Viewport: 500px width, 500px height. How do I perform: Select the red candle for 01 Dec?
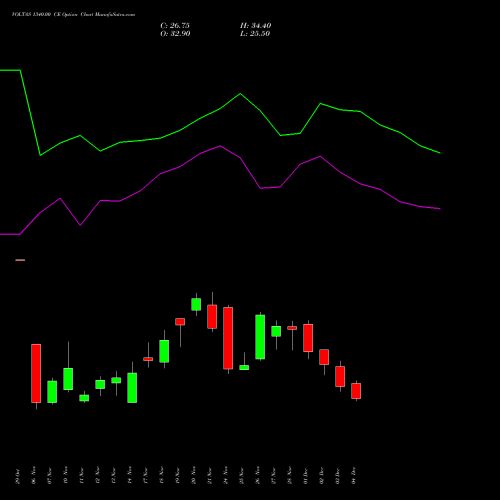[308, 338]
